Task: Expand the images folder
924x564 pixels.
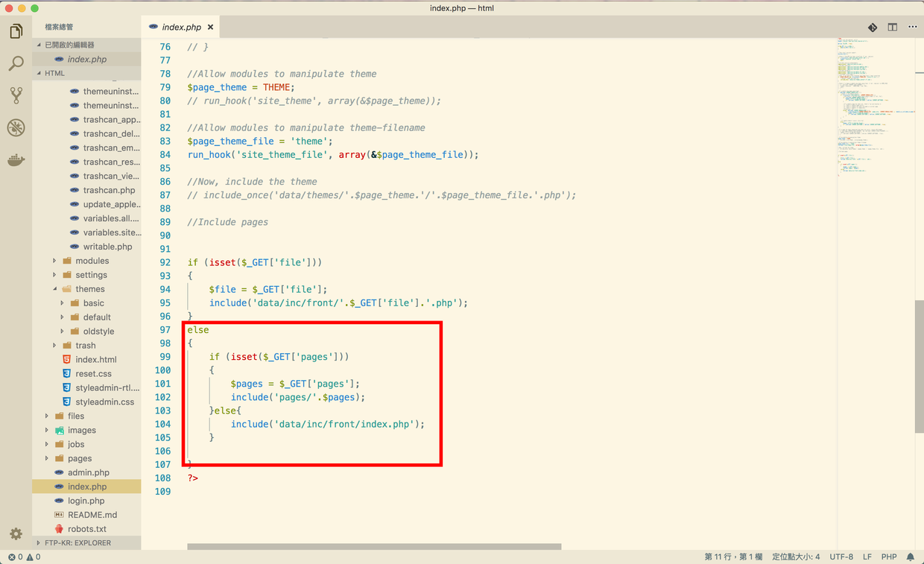Action: pos(81,430)
